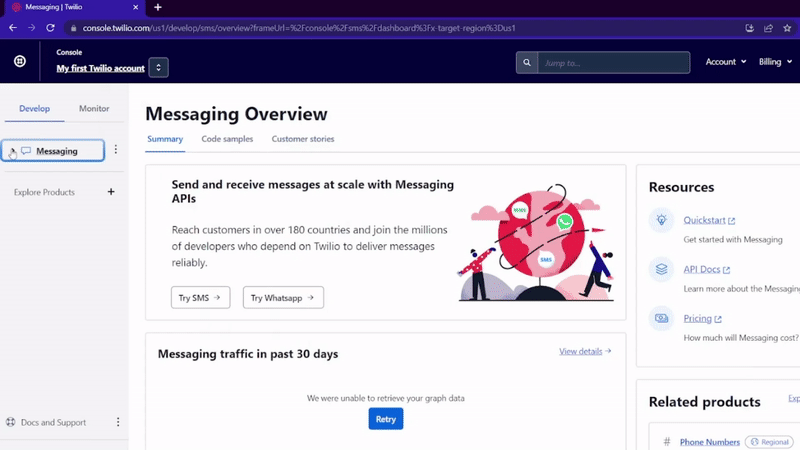
Task: Open the Account dropdown menu
Action: (x=726, y=62)
